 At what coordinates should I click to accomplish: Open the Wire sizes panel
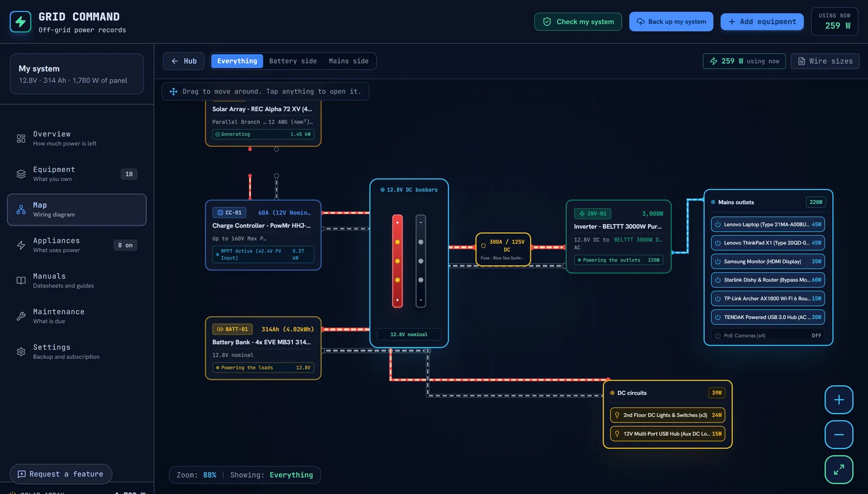click(825, 61)
